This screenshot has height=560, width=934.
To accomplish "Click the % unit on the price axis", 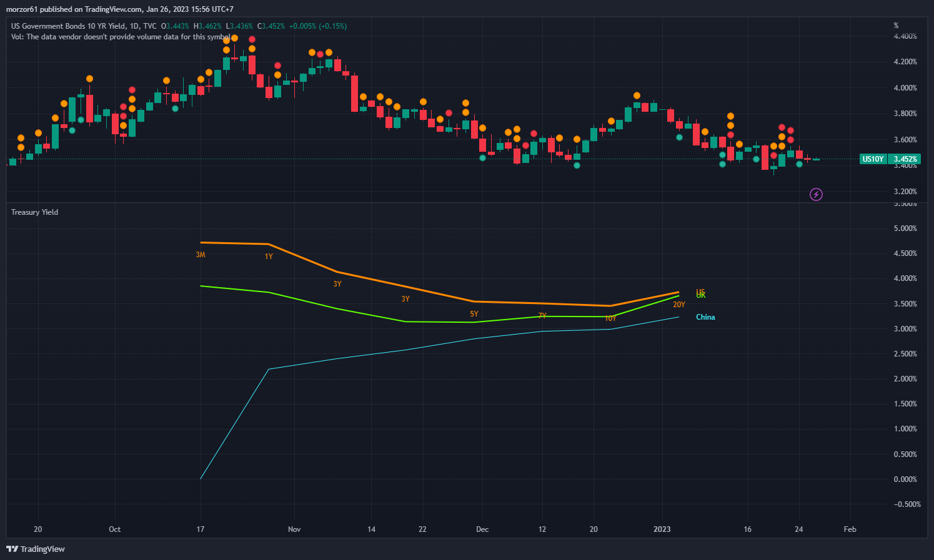I will 896,26.
